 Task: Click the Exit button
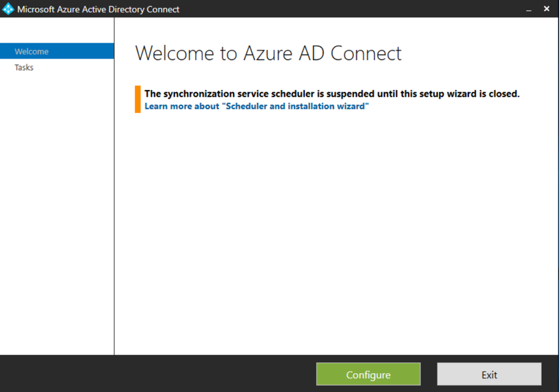(x=489, y=375)
